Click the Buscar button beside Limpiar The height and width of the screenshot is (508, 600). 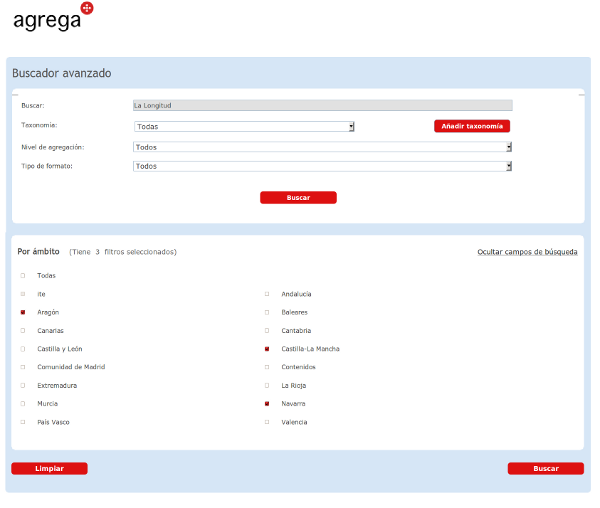[546, 469]
